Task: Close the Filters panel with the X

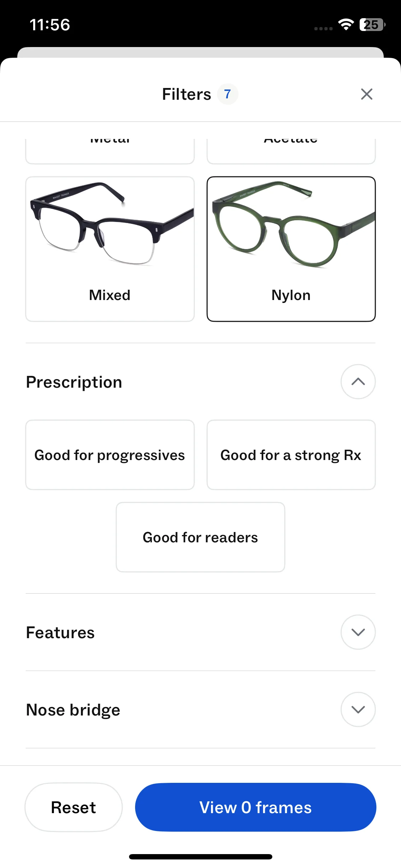Action: click(x=366, y=94)
